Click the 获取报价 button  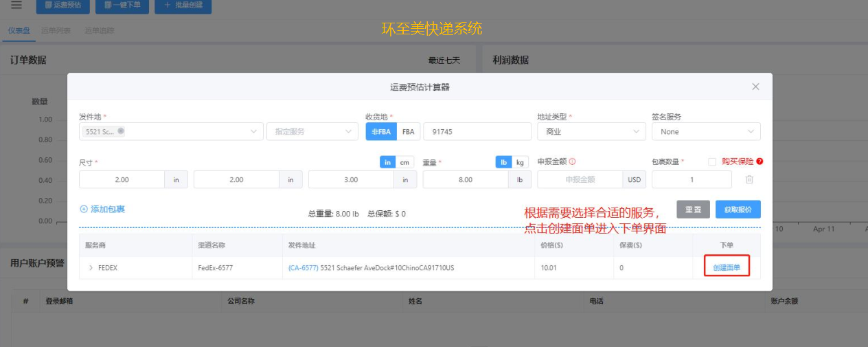(x=738, y=210)
